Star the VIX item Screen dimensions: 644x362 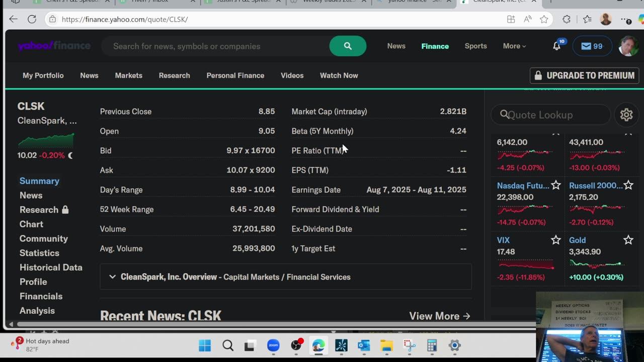click(555, 240)
